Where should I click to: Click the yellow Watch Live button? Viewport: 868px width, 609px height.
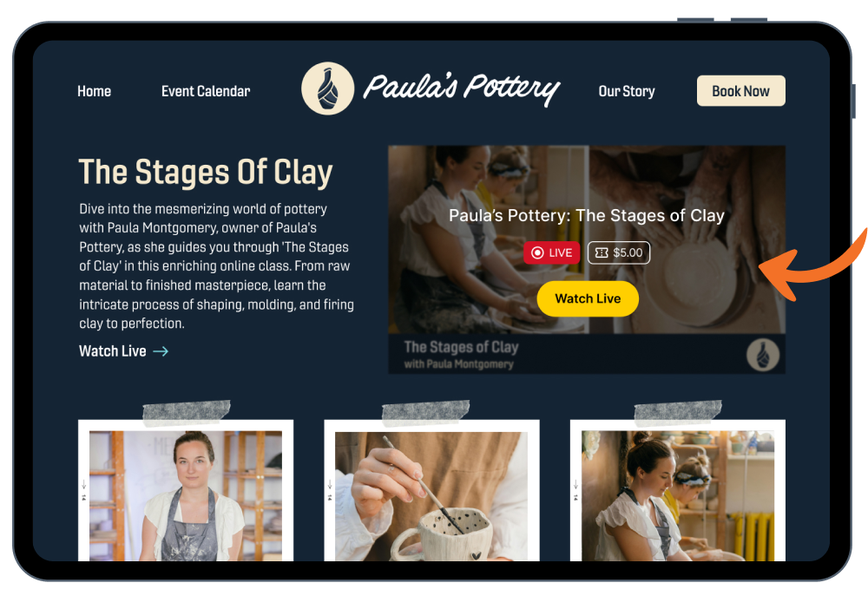588,298
